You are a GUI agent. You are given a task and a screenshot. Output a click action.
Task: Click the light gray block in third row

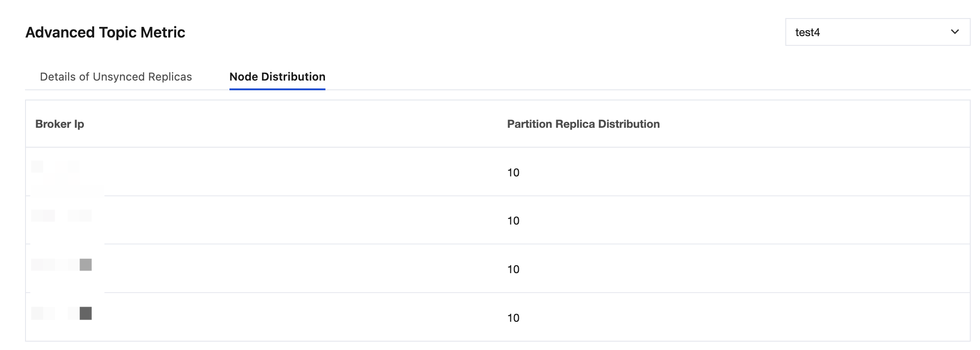[x=86, y=265]
